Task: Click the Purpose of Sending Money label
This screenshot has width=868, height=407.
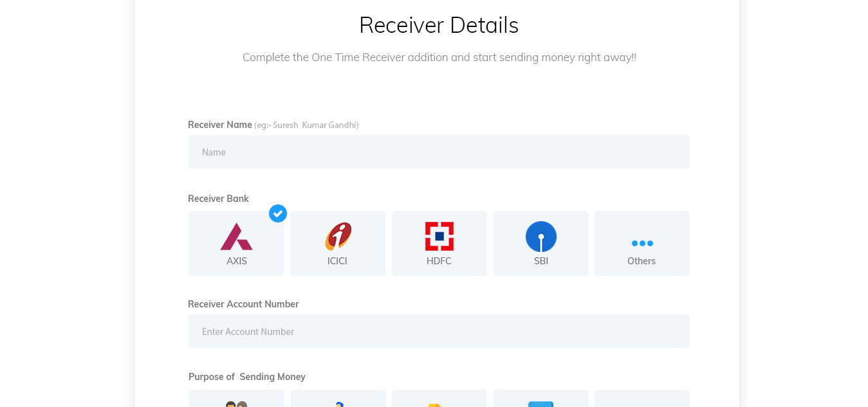Action: pyautogui.click(x=247, y=377)
